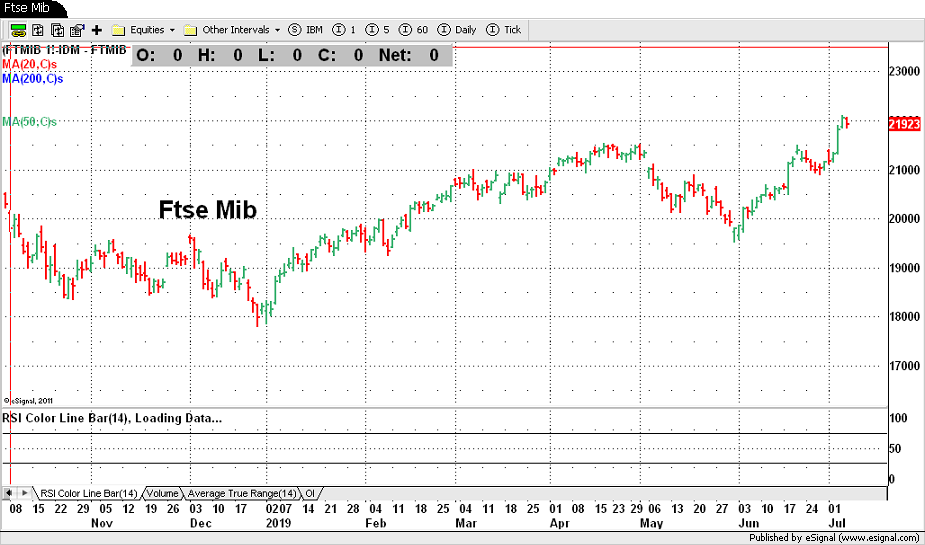Select the MA(20,C)s study label
925x545 pixels.
(29, 64)
